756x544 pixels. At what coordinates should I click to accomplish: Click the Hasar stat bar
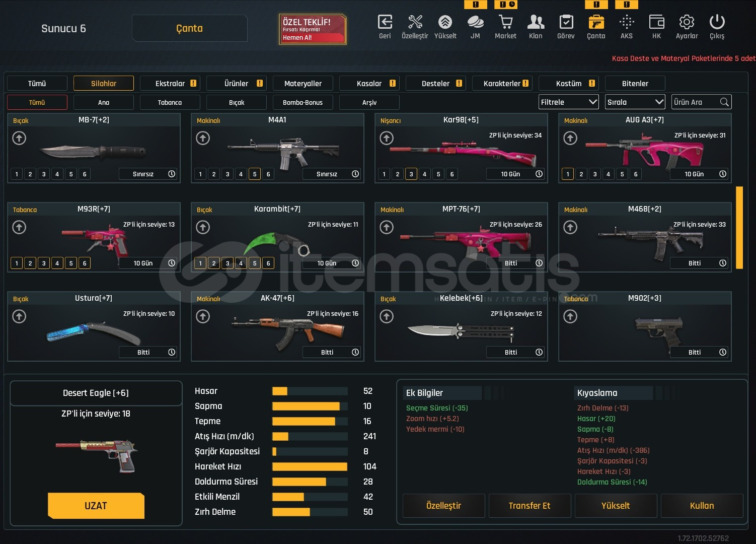pyautogui.click(x=310, y=391)
